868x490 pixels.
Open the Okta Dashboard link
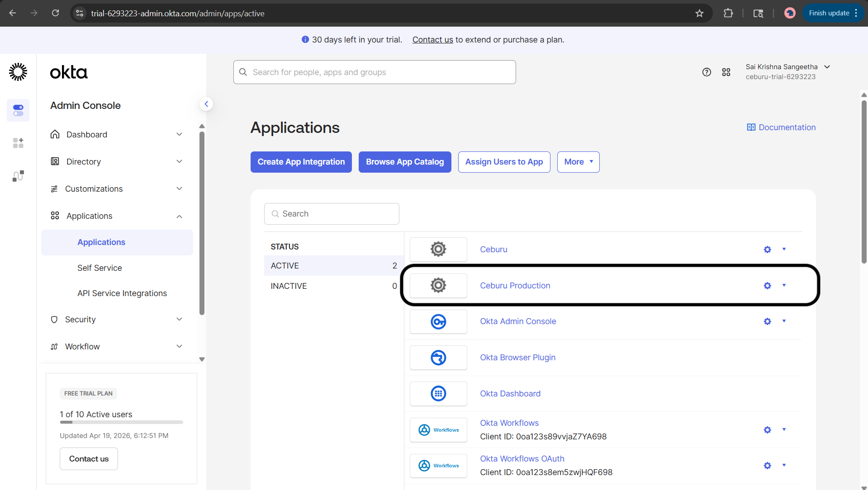510,394
